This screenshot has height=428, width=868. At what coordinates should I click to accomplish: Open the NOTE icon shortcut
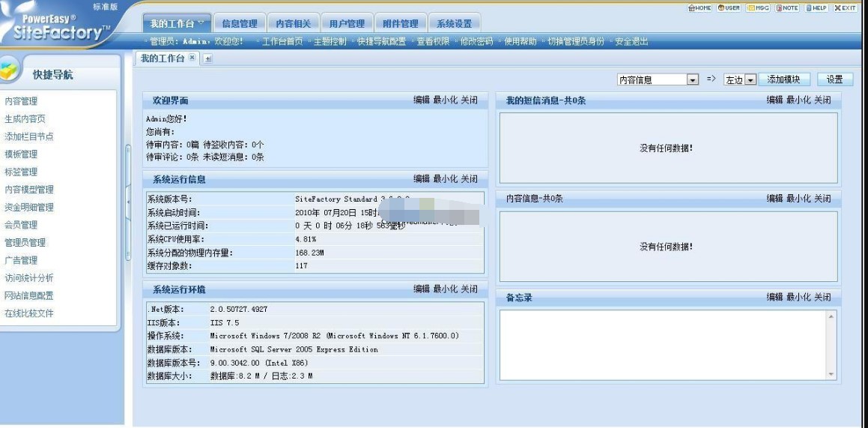pyautogui.click(x=787, y=8)
